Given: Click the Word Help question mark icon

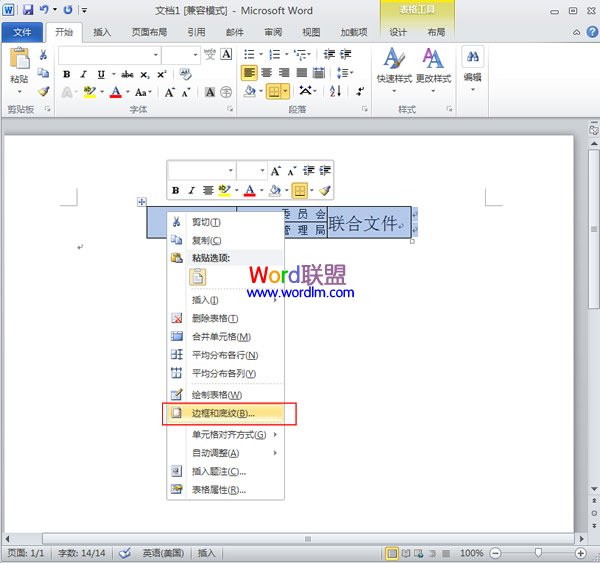Looking at the screenshot, I should (x=592, y=32).
